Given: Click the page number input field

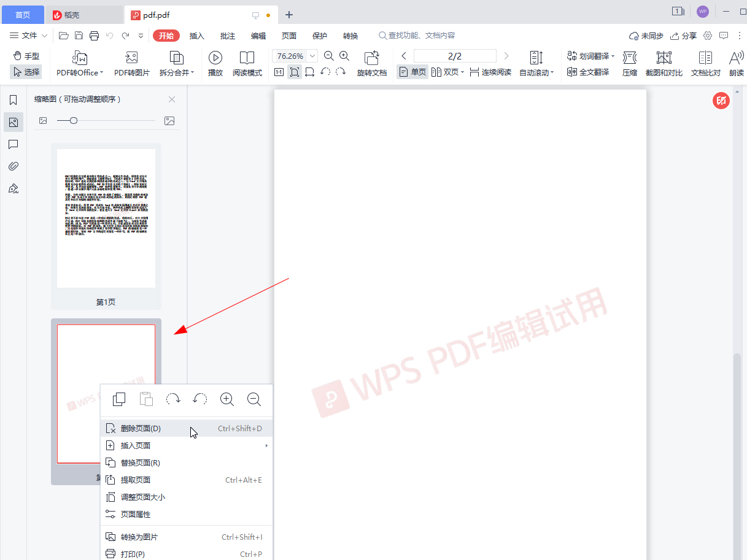Looking at the screenshot, I should pos(455,56).
